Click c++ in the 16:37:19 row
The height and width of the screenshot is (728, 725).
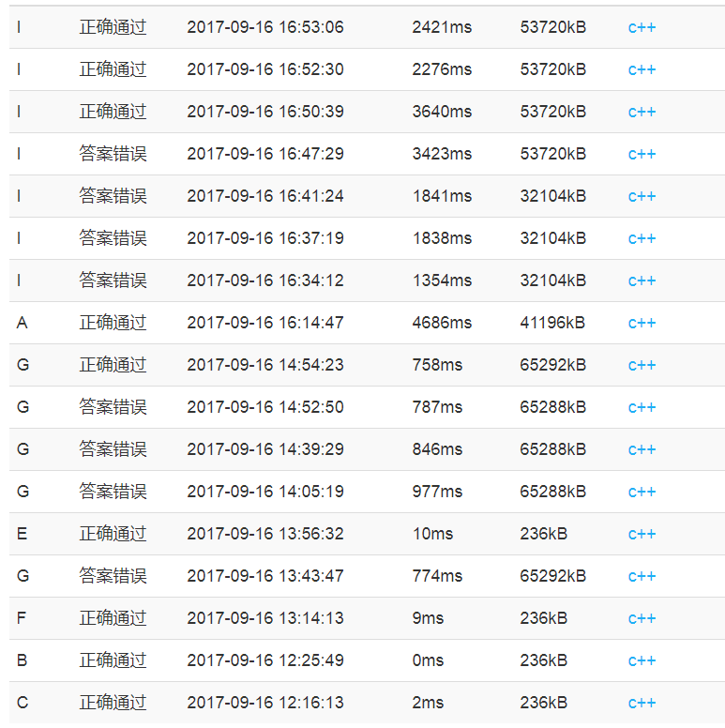642,238
